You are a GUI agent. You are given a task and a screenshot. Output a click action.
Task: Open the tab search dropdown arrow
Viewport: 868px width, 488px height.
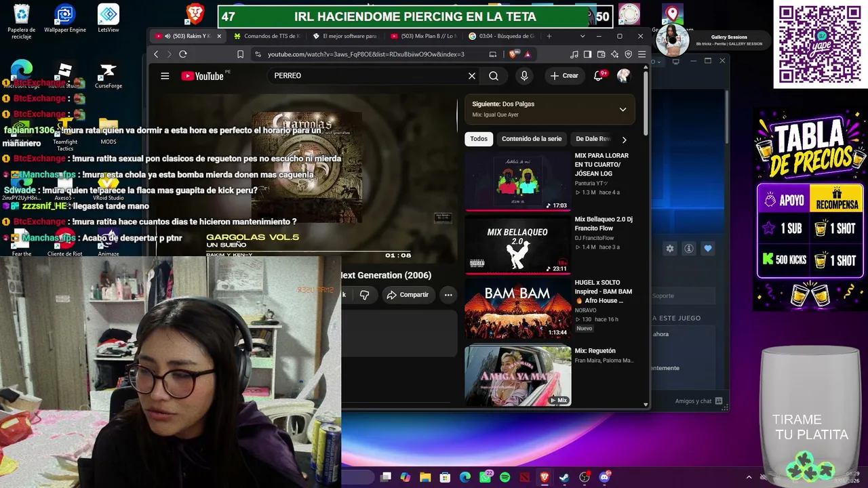[582, 36]
